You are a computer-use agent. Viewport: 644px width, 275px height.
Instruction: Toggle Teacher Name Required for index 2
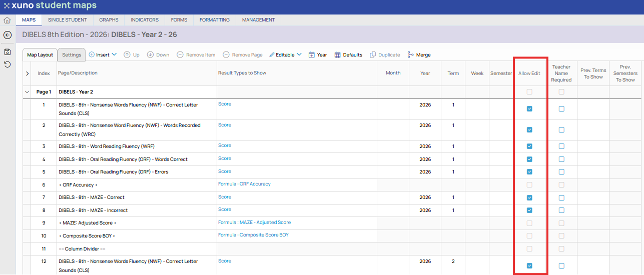click(x=561, y=129)
